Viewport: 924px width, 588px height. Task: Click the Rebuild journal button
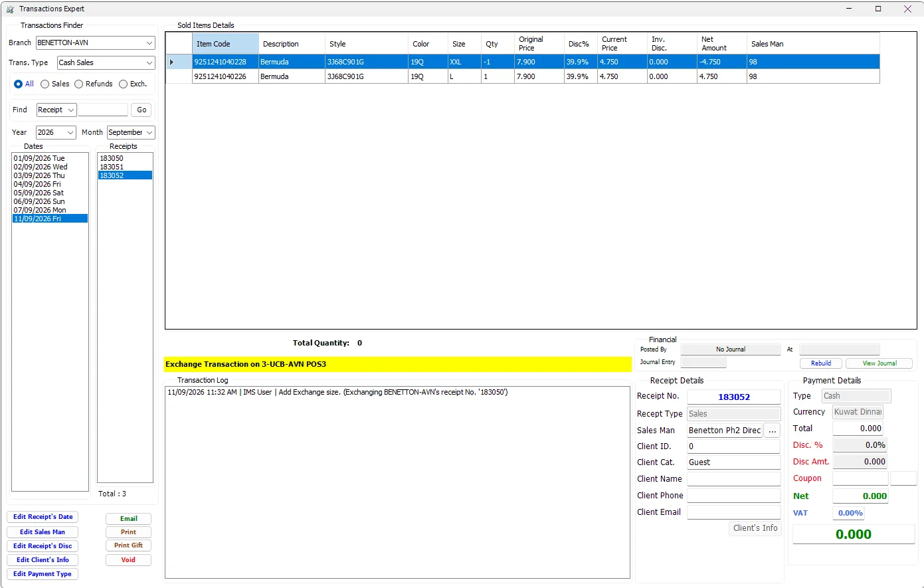coord(821,363)
